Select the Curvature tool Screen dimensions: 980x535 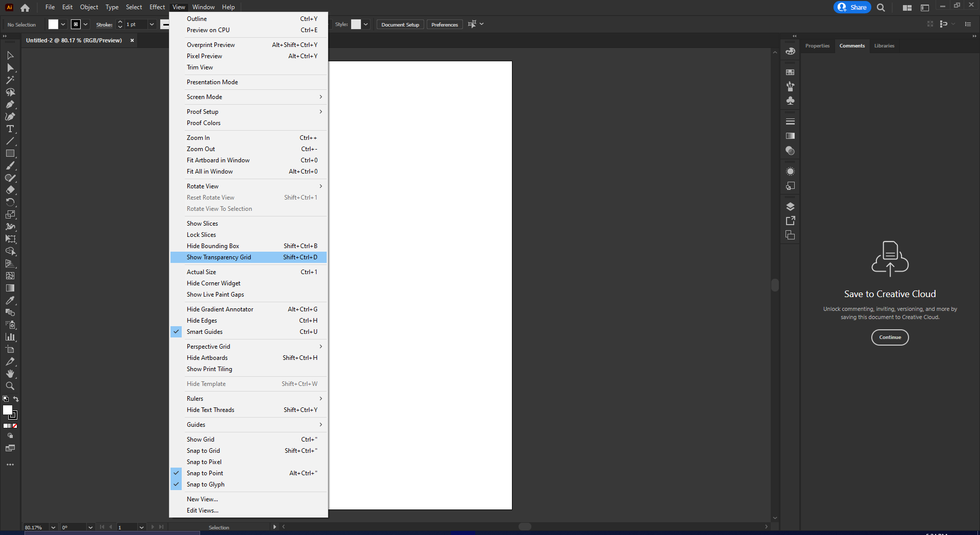(x=10, y=117)
